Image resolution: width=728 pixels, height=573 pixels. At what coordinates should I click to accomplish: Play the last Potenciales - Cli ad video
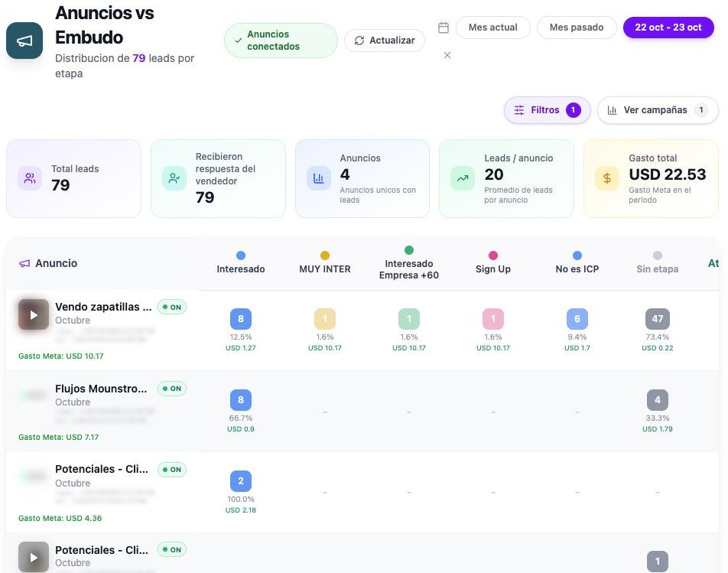(x=34, y=557)
